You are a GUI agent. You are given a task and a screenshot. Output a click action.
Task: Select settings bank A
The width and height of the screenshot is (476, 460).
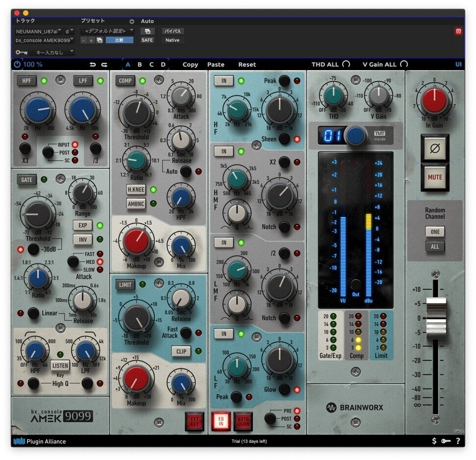tap(128, 64)
